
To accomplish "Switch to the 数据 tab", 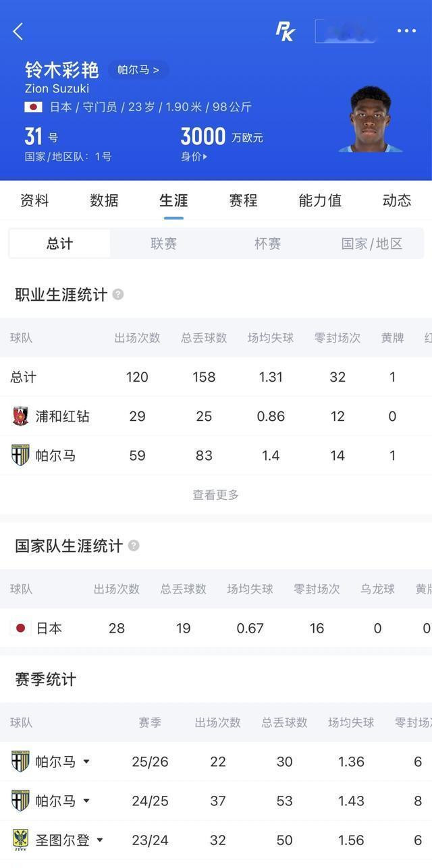I will point(104,200).
